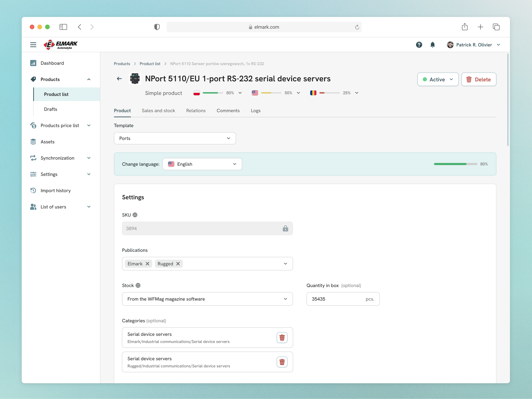Click the Products breadcrumb link

122,64
